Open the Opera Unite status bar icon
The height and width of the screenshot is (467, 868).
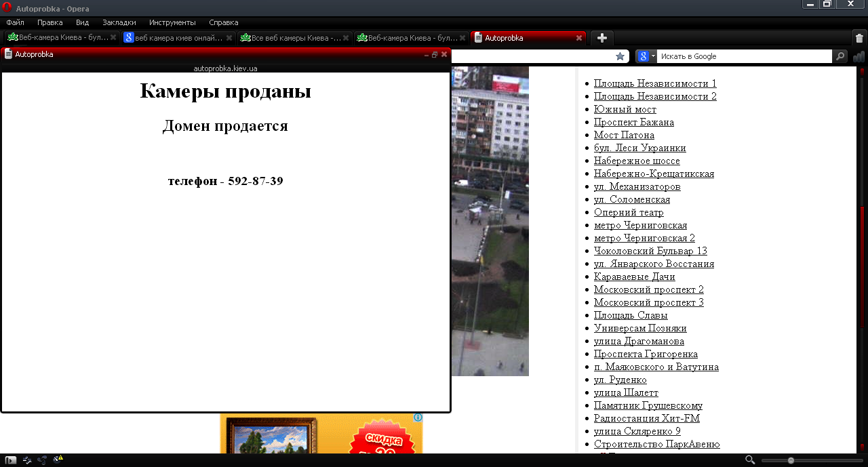click(43, 460)
